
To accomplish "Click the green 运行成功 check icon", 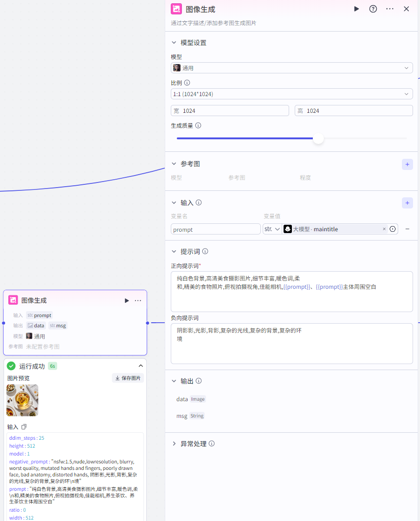I will pyautogui.click(x=11, y=366).
